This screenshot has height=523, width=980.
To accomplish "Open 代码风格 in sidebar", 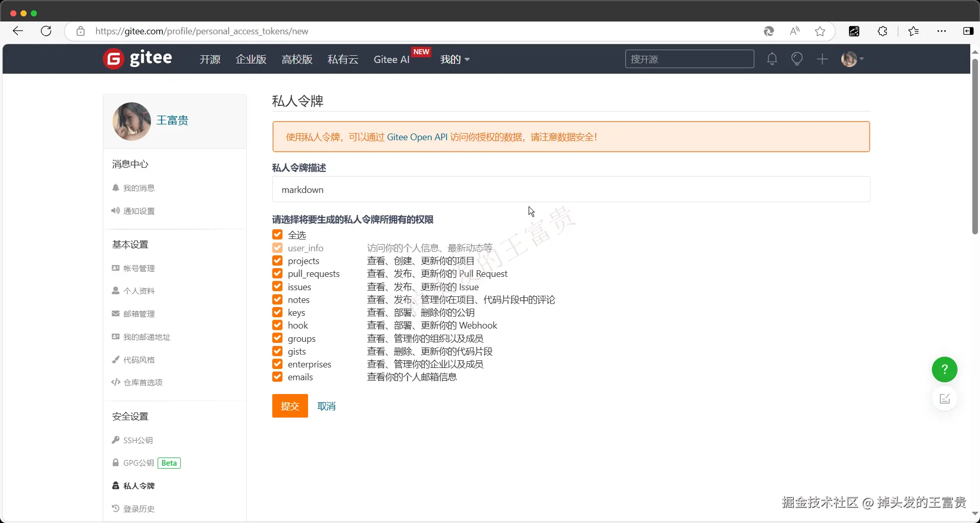I will (134, 360).
